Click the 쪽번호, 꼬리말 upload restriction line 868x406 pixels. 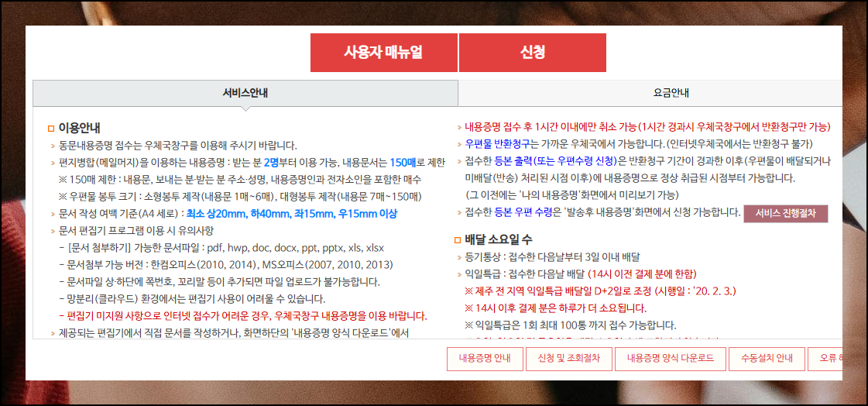click(x=218, y=282)
